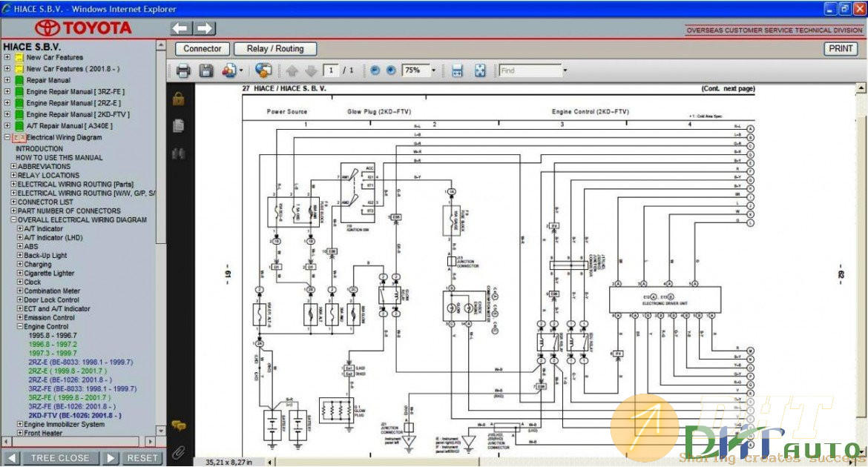Click the zoom out minus button
The height and width of the screenshot is (467, 868).
tap(375, 70)
